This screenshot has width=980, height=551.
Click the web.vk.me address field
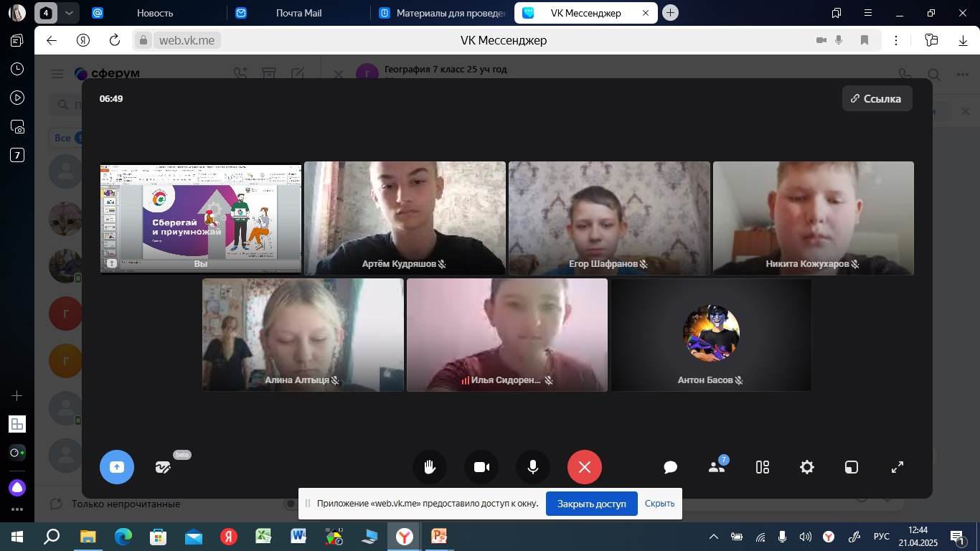pos(187,40)
